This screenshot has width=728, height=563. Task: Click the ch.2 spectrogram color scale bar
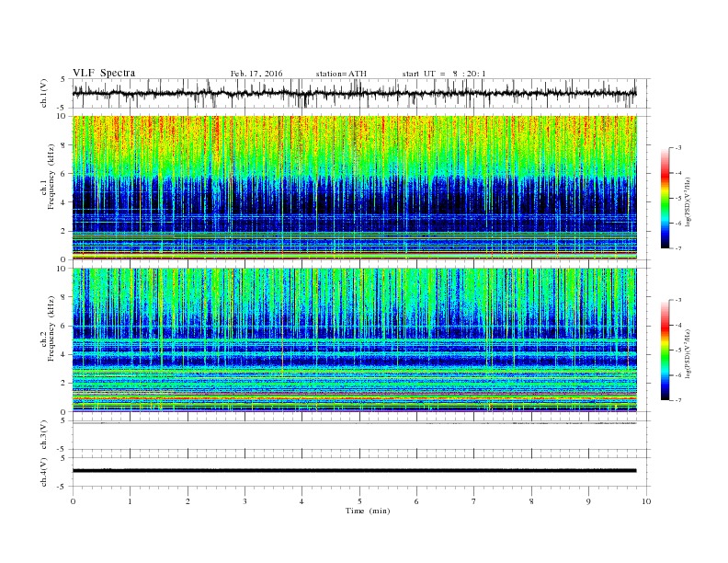pyautogui.click(x=665, y=350)
